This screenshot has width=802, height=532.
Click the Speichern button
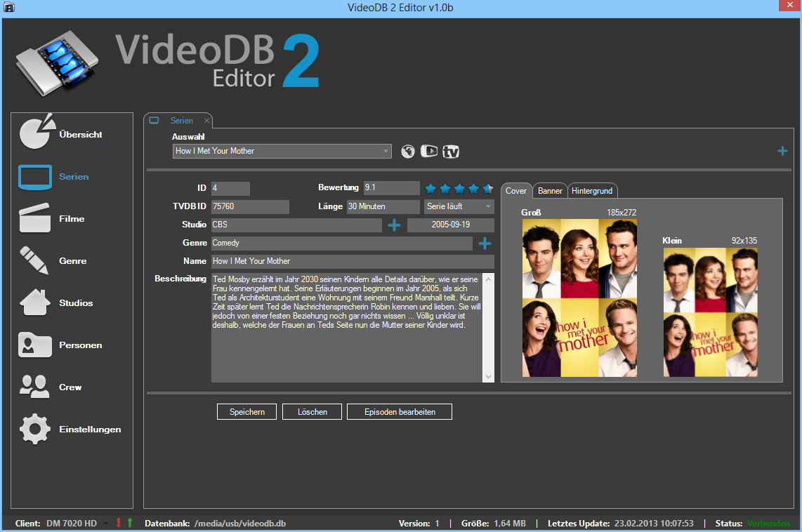[x=246, y=412]
